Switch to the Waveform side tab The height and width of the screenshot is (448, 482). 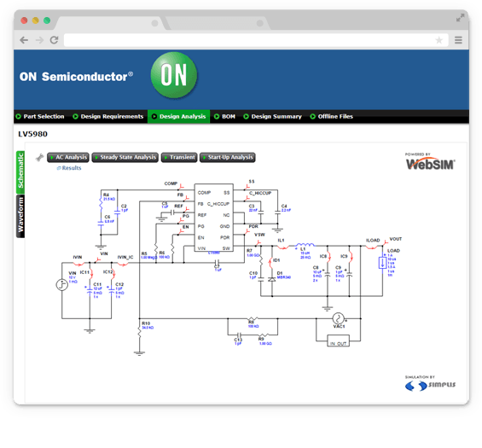tap(20, 216)
